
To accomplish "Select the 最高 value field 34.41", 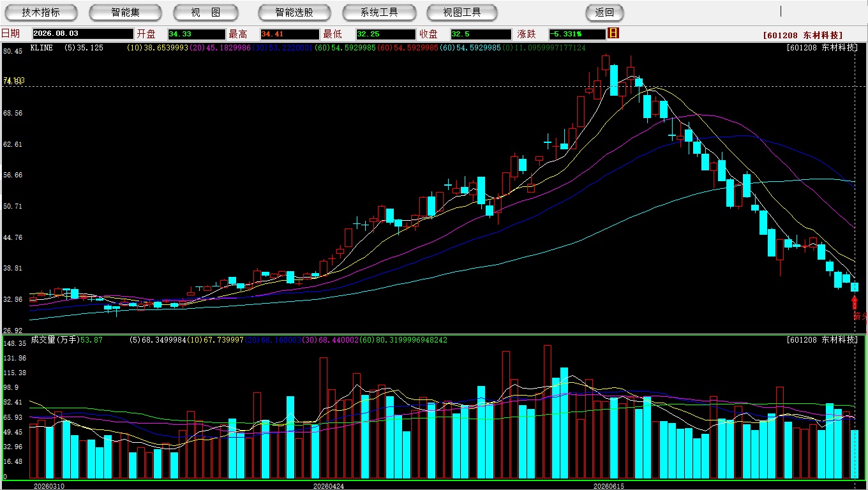I will pos(290,34).
